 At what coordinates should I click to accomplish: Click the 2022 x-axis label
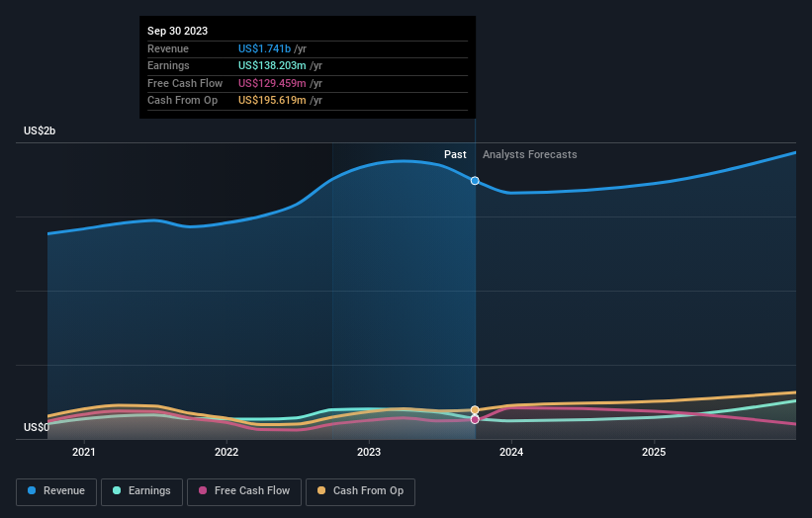pos(226,452)
